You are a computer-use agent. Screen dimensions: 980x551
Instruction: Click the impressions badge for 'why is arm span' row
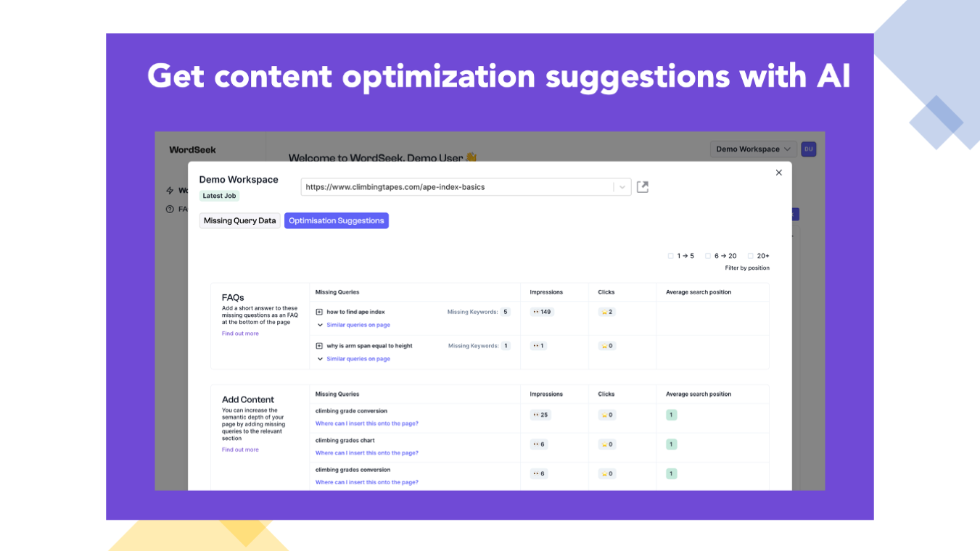538,346
